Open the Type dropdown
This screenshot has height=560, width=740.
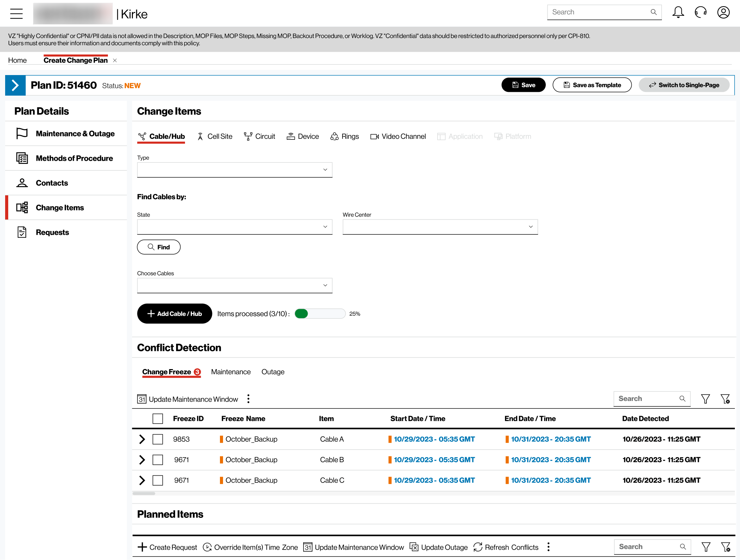pos(235,170)
